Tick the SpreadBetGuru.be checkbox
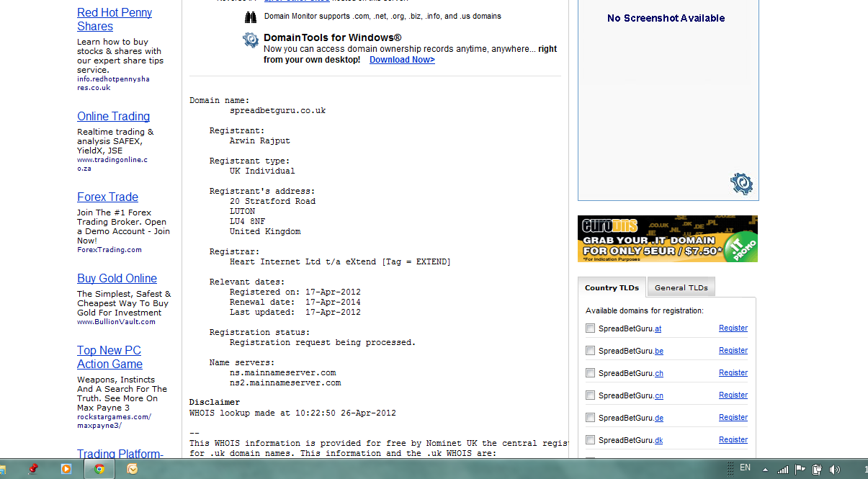The height and width of the screenshot is (479, 868). coord(591,351)
